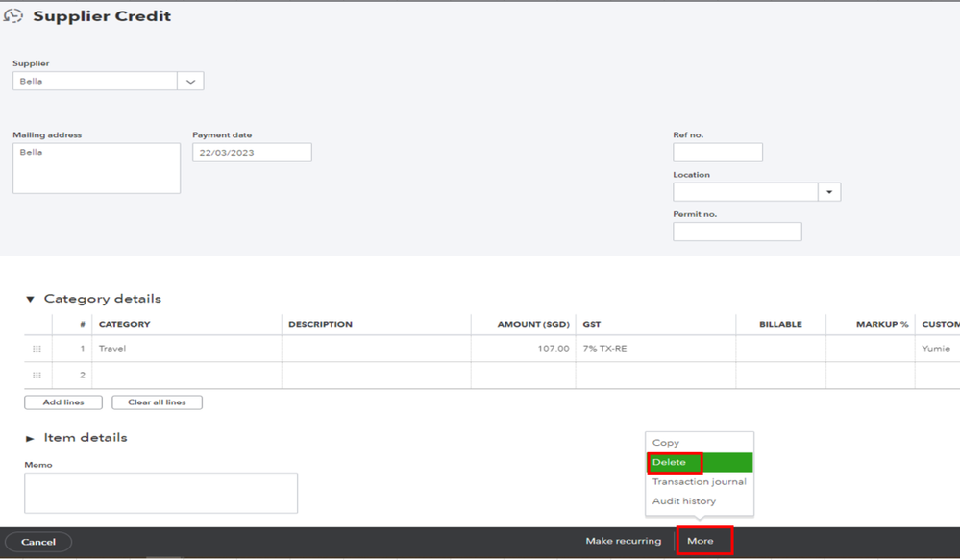Click the Billable cell in row 1
The image size is (960, 560).
point(780,349)
